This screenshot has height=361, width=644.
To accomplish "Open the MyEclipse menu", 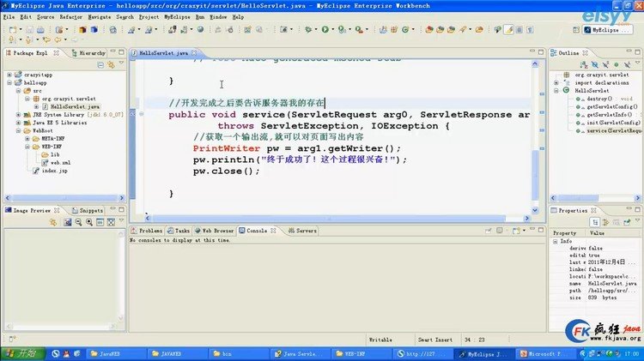I will tap(177, 17).
